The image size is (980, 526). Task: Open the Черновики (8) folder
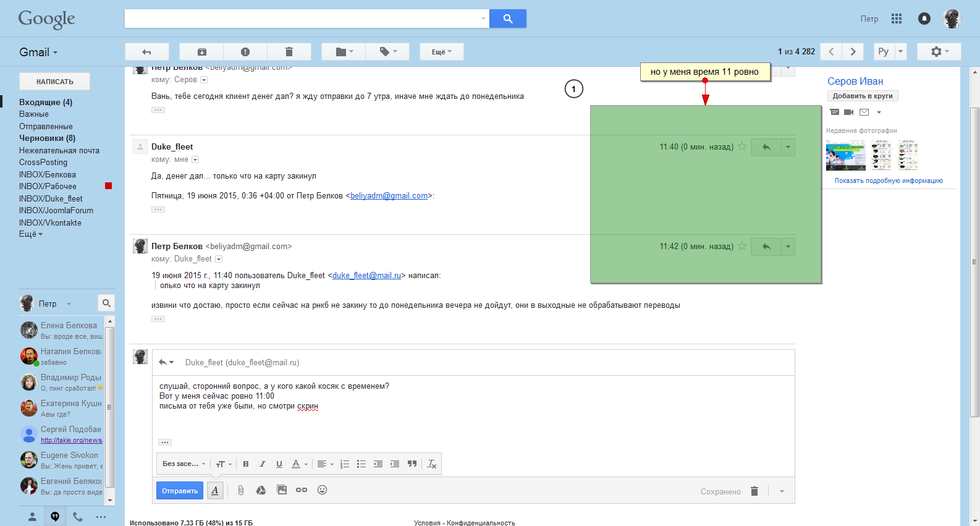click(x=47, y=138)
